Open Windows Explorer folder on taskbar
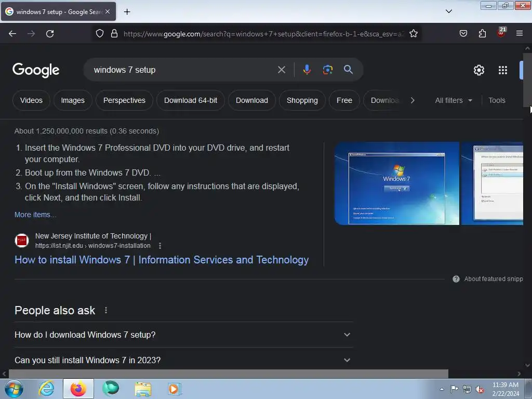 143,389
